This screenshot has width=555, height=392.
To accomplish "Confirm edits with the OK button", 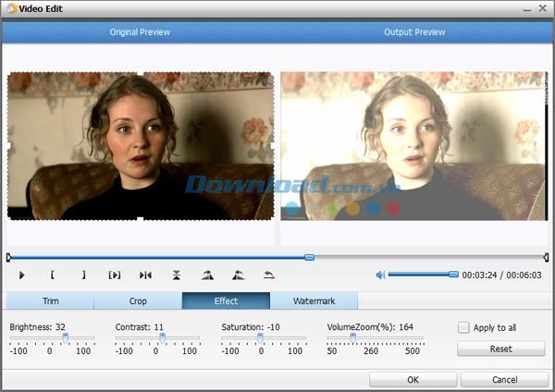I will click(413, 379).
